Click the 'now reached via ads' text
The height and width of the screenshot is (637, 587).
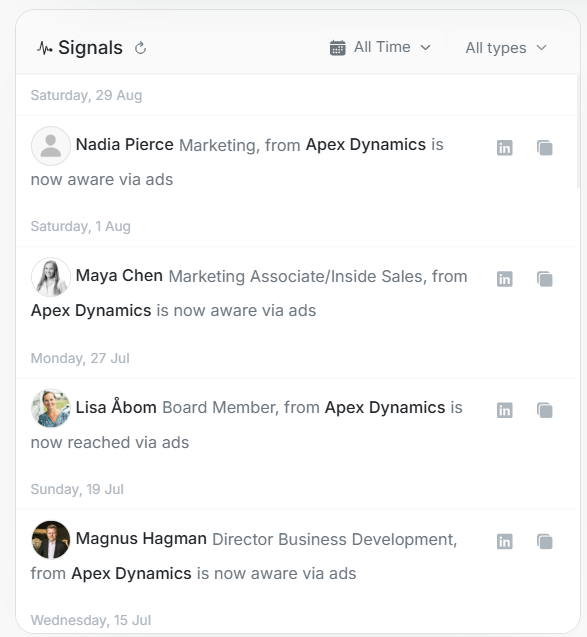pyautogui.click(x=110, y=442)
